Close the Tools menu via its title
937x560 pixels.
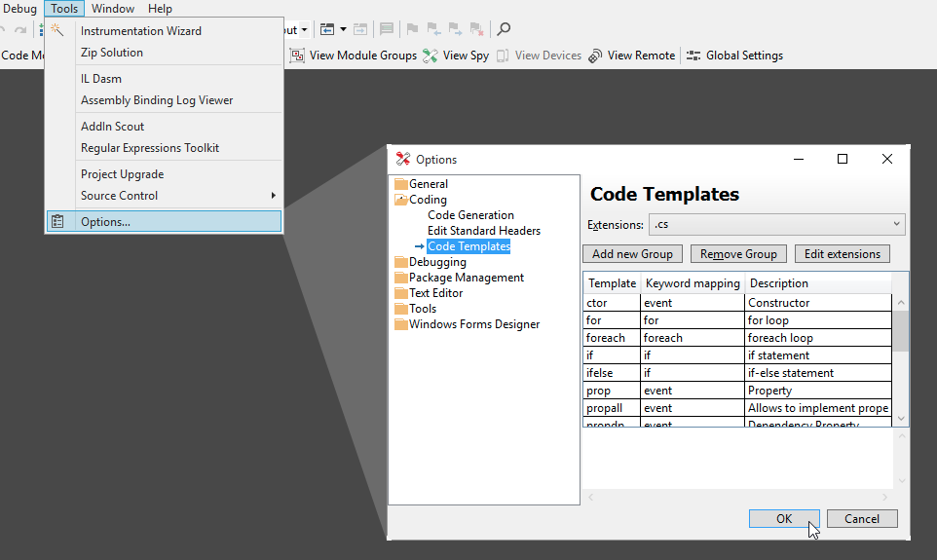click(x=64, y=9)
